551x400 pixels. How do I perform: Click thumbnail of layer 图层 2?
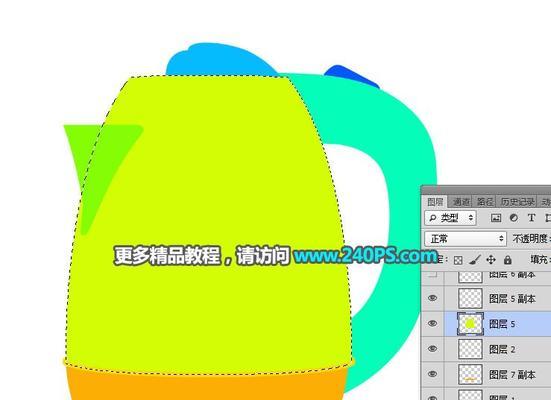470,349
